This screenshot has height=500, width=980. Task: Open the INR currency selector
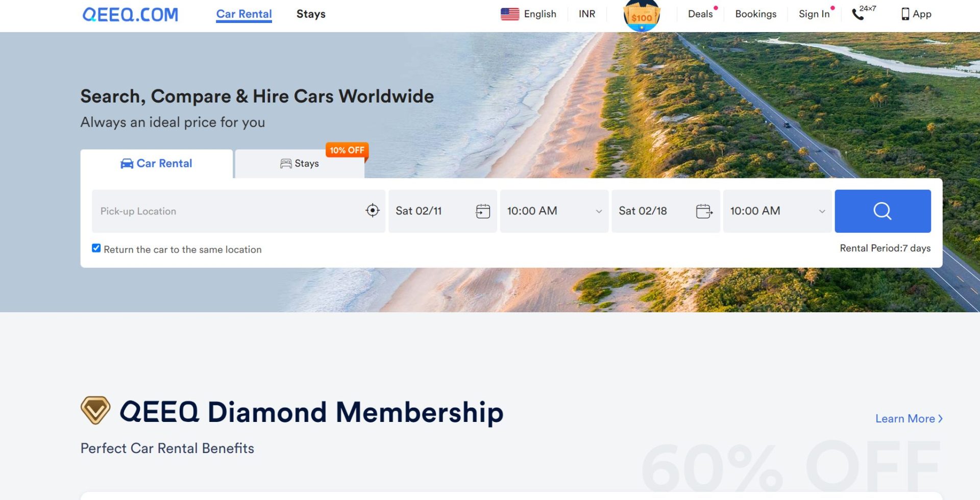[587, 14]
